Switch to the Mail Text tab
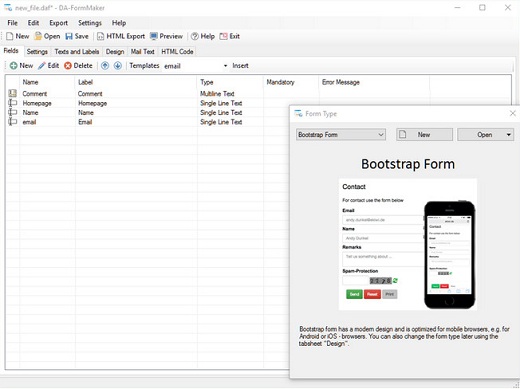 pyautogui.click(x=142, y=52)
